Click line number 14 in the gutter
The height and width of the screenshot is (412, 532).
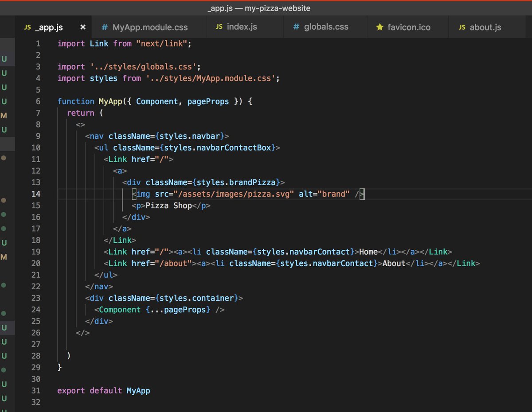(35, 194)
